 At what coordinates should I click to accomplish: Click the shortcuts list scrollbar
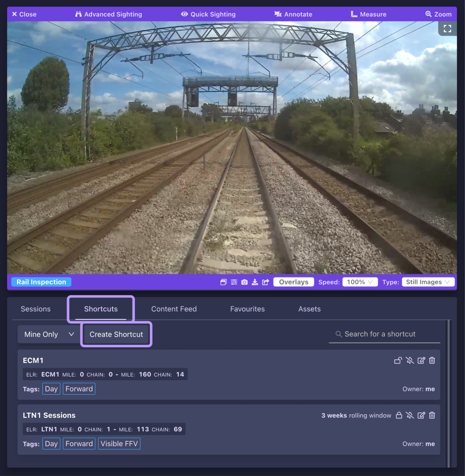click(x=449, y=393)
